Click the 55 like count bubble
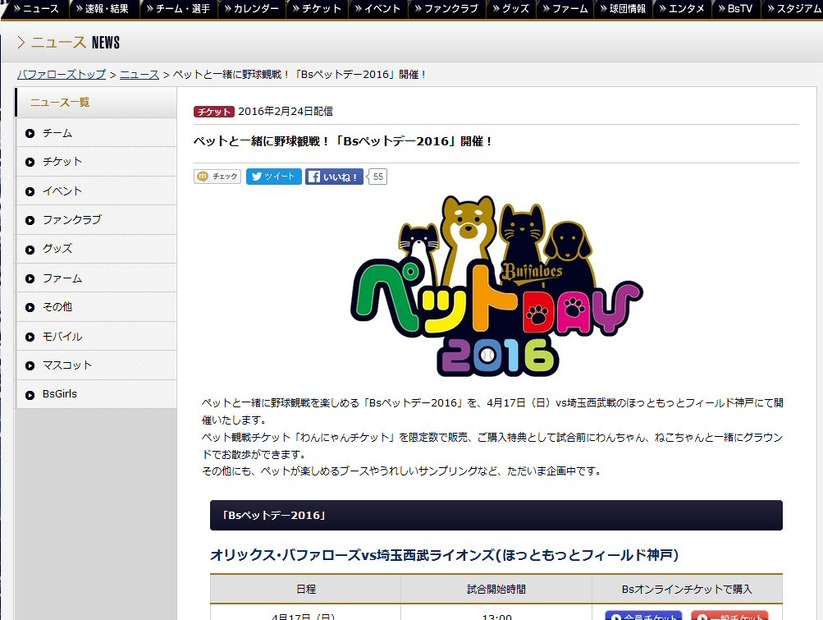The height and width of the screenshot is (620, 823). point(377,177)
